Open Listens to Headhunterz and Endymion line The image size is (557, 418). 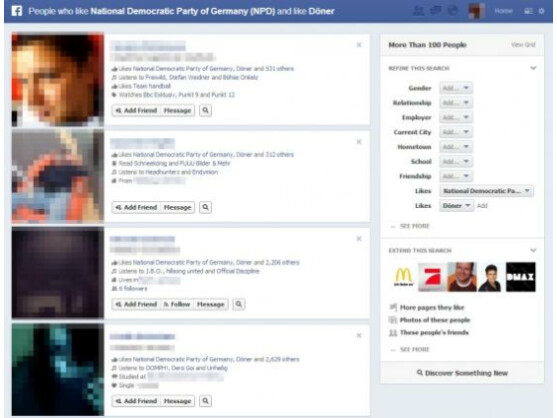[x=165, y=172]
